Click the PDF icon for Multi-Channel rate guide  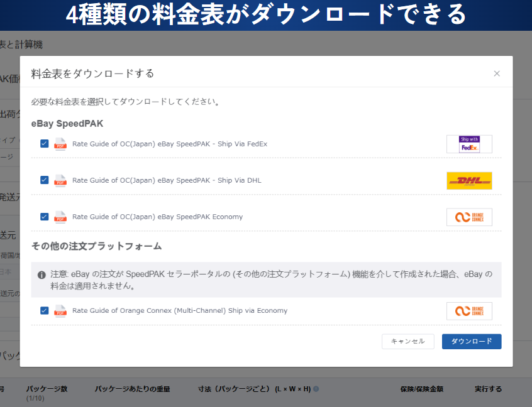point(60,310)
